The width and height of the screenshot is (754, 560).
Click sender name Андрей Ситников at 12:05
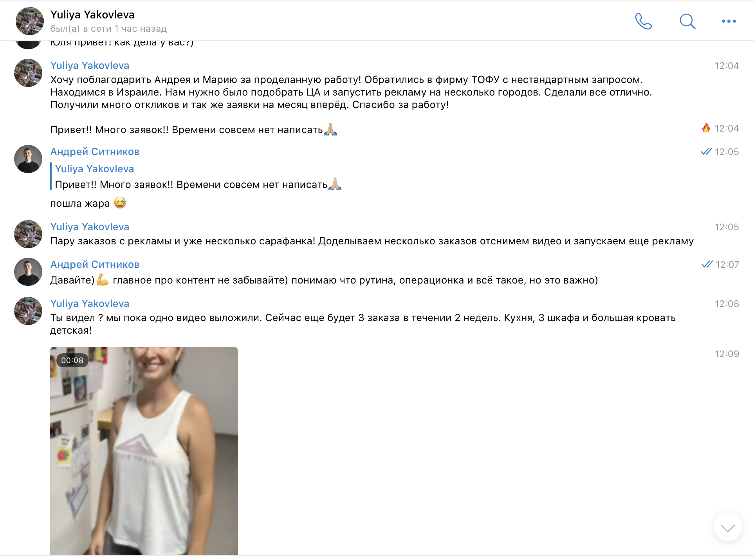[95, 152]
